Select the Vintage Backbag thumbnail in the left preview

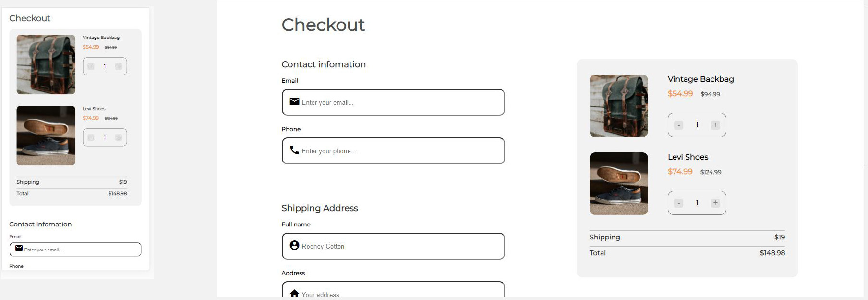46,64
